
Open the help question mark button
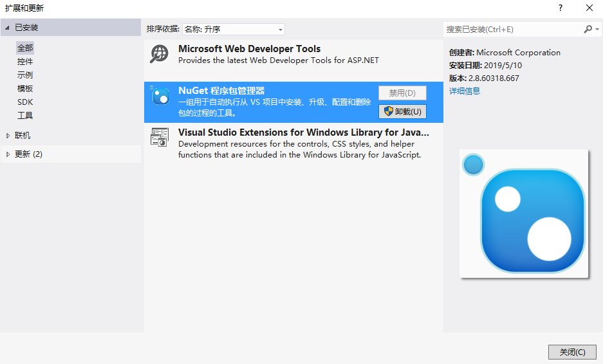(561, 8)
